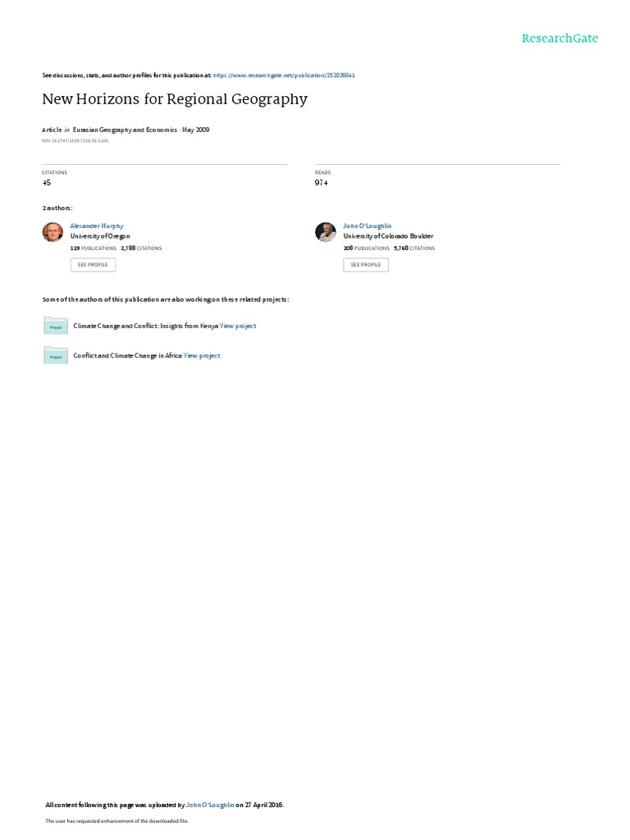Click the uploader John O'Loughlin link at bottom
Viewport: 630px width, 840px height.
coord(210,805)
